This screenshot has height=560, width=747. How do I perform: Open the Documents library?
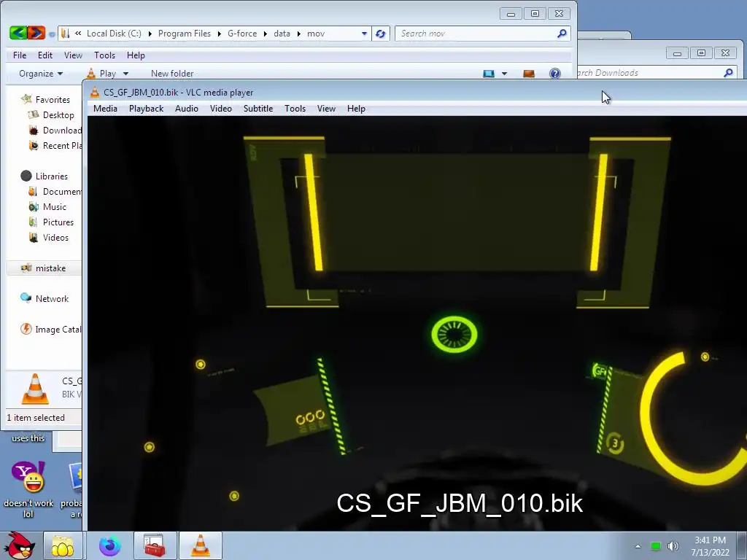(54, 192)
